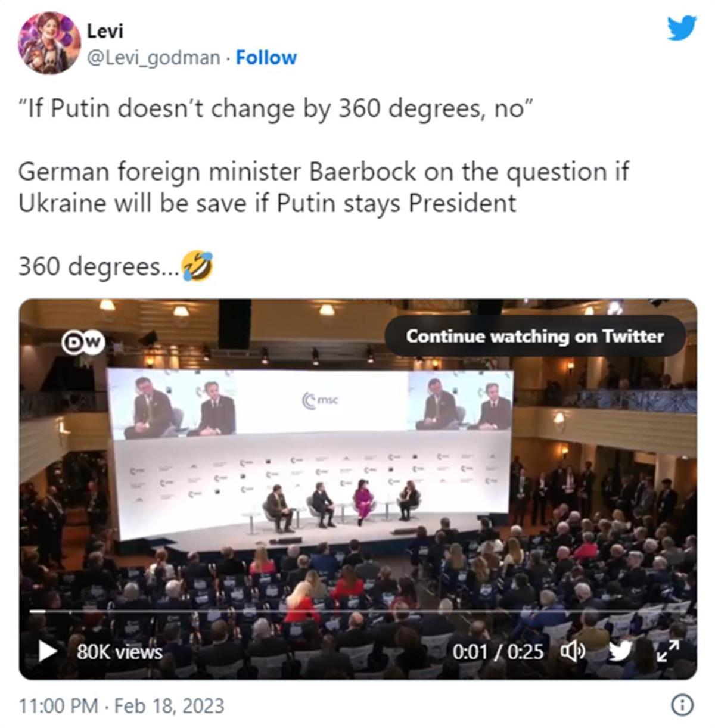The image size is (715, 728).
Task: Click the paragraph mentioning German foreign minister Baerbock
Action: coord(324,188)
